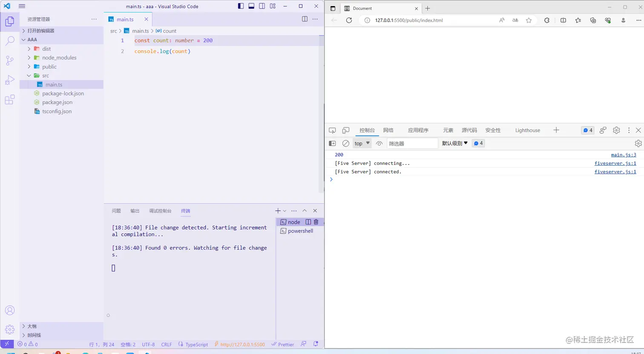
Task: Open editor more actions ellipsis
Action: (315, 19)
